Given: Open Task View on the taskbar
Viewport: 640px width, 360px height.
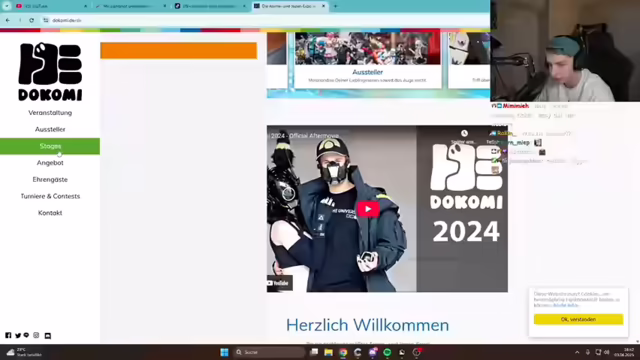Looking at the screenshot, I should coord(314,352).
